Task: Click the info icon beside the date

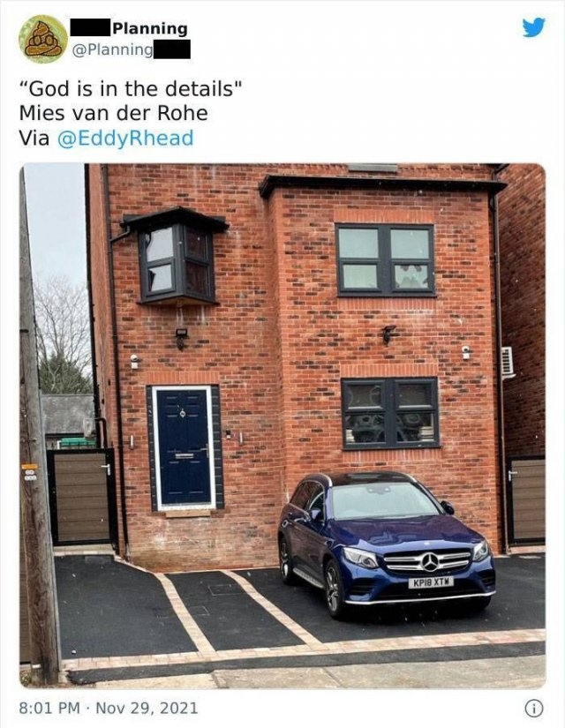Action: [x=534, y=709]
